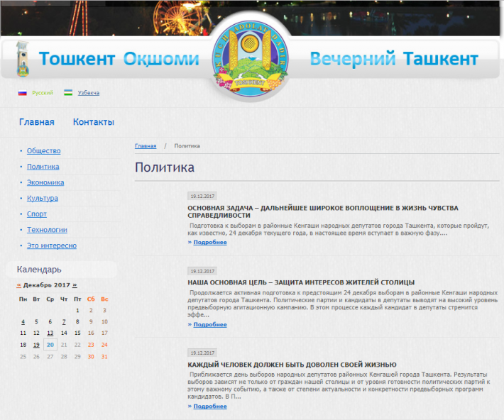
Task: Open the Спорт category
Action: pos(37,214)
